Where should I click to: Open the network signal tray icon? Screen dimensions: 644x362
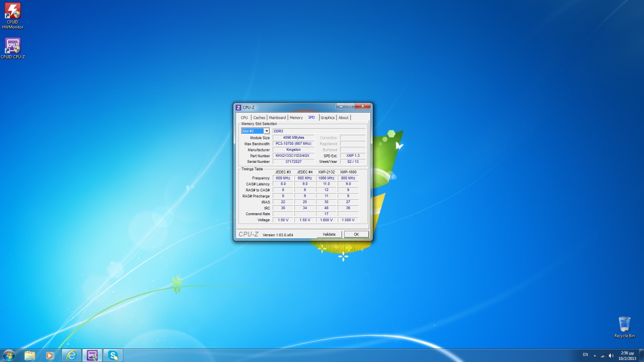(x=603, y=355)
